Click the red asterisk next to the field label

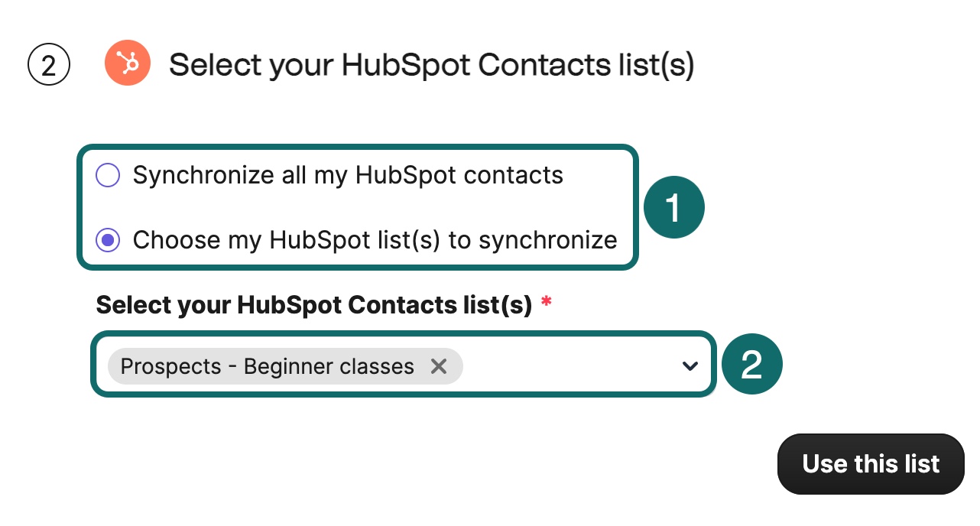546,303
